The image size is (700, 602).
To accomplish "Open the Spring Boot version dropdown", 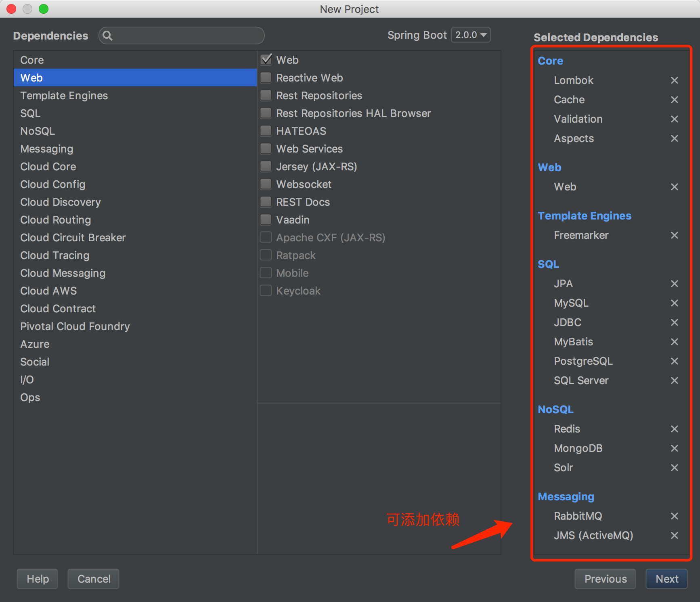I will coord(471,35).
